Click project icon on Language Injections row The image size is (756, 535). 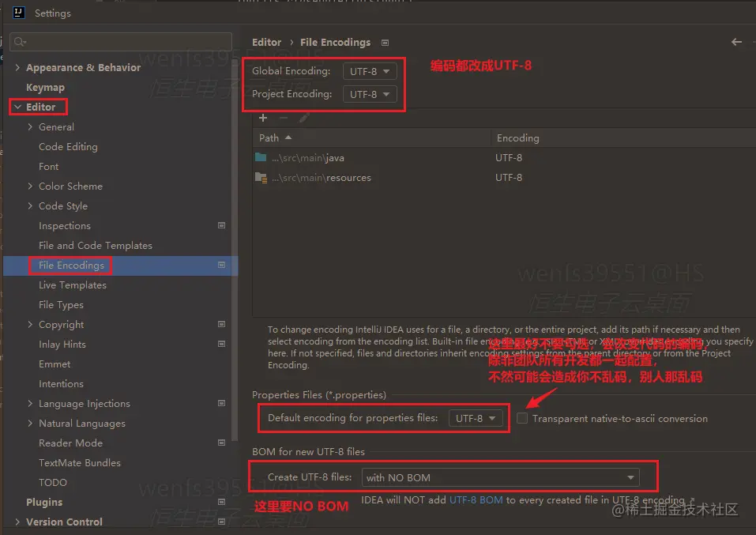pyautogui.click(x=221, y=403)
